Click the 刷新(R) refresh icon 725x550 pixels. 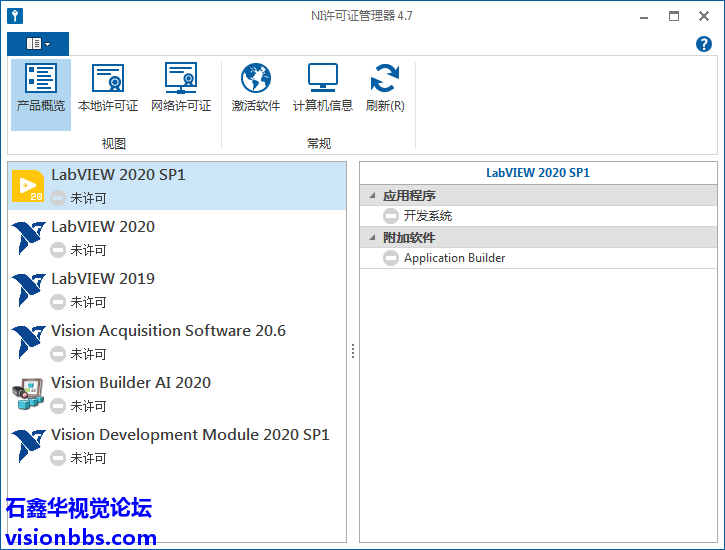click(384, 80)
